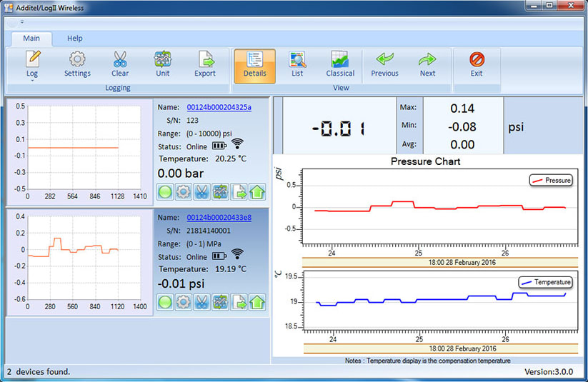Click the Version:3.0.0 status text

pos(549,372)
